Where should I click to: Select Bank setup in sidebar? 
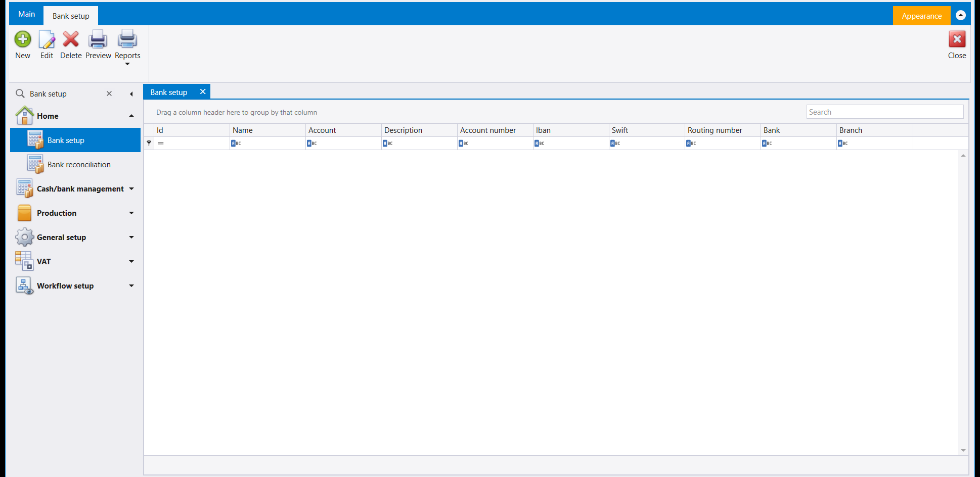(x=75, y=140)
